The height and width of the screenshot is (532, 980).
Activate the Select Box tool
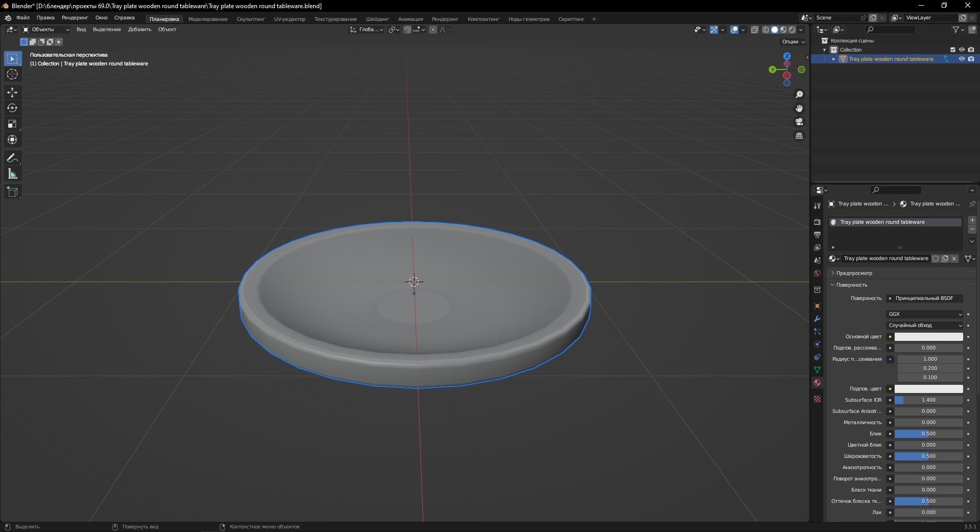point(12,59)
